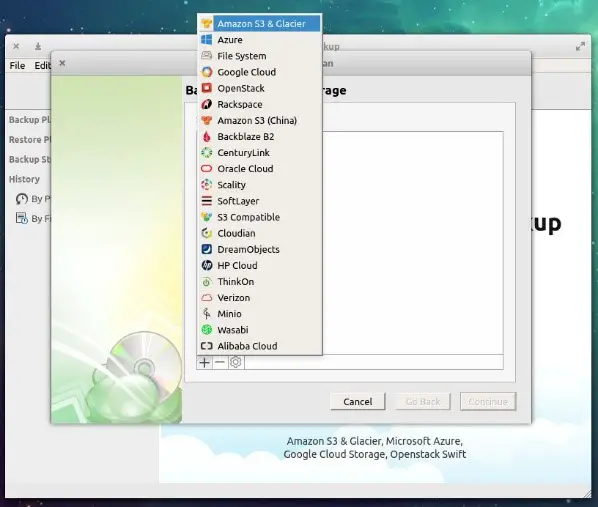Screen dimensions: 598x507
Task: Click the Continue button
Action: [x=488, y=402]
